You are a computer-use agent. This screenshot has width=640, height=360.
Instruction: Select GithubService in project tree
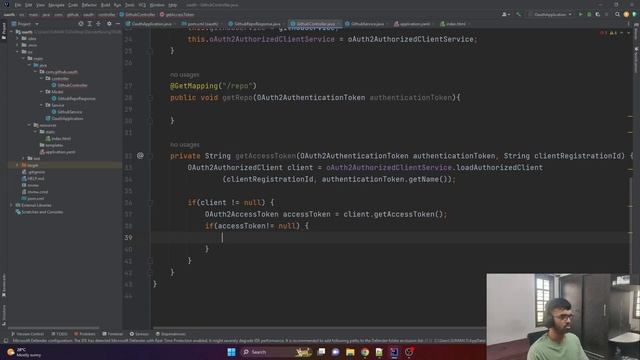67,112
